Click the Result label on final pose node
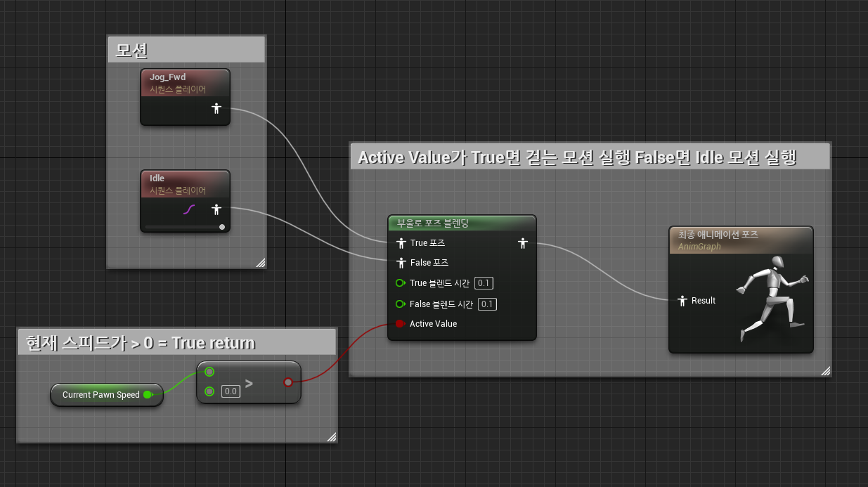 704,301
